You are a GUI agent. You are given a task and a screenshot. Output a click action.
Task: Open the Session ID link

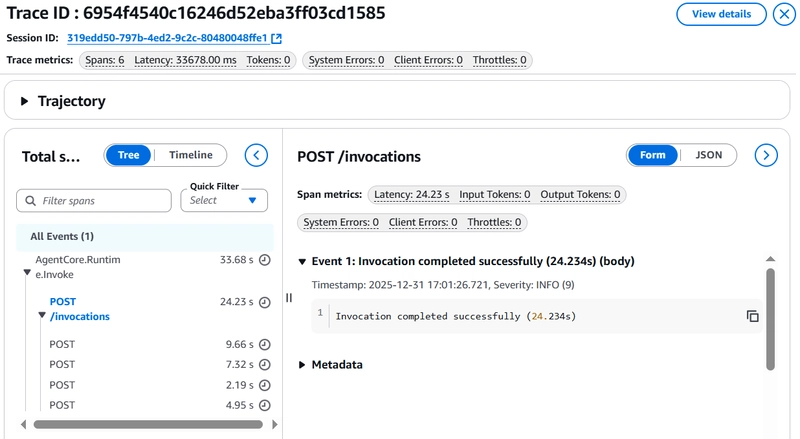pyautogui.click(x=167, y=39)
